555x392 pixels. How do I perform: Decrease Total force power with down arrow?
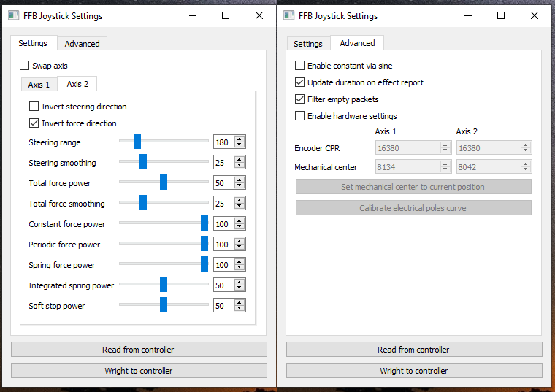pos(240,185)
